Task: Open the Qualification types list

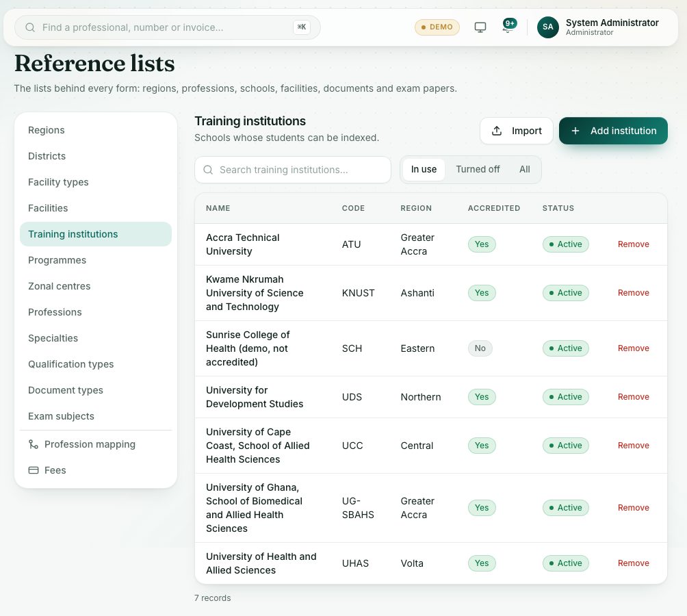Action: coord(96,364)
